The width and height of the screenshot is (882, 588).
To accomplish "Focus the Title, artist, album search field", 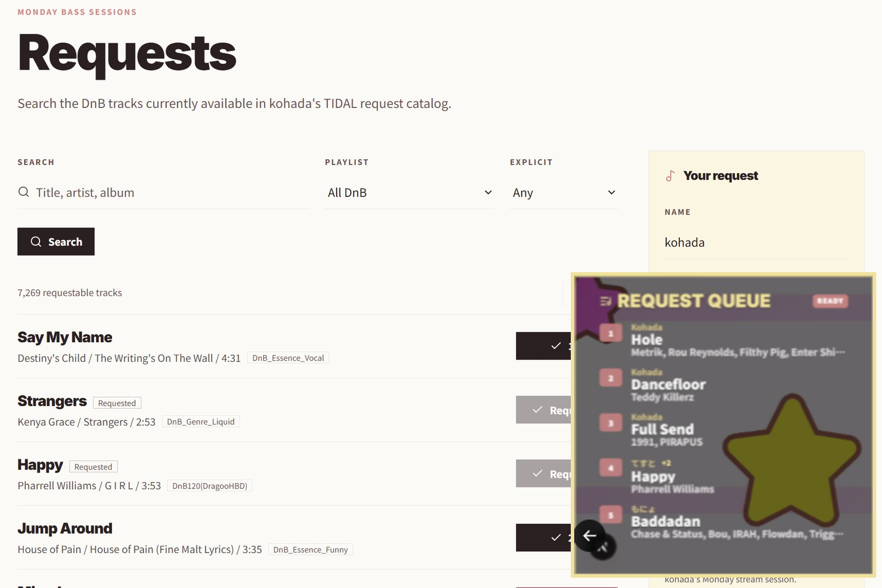I will point(163,193).
